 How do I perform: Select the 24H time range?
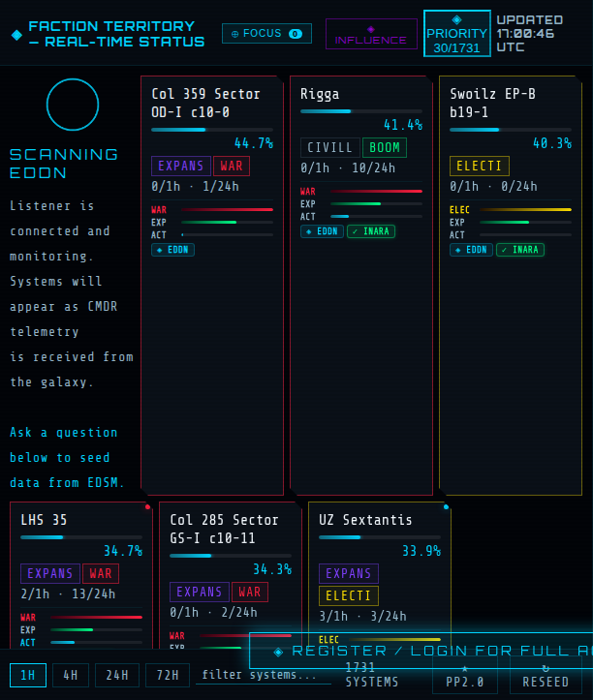click(x=117, y=675)
